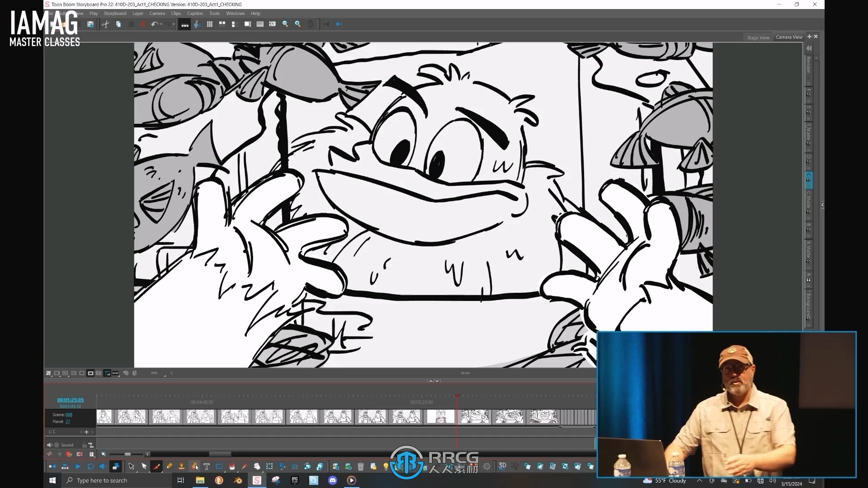Open the Redo history dropdown arrow
The image size is (868, 488).
tap(174, 24)
